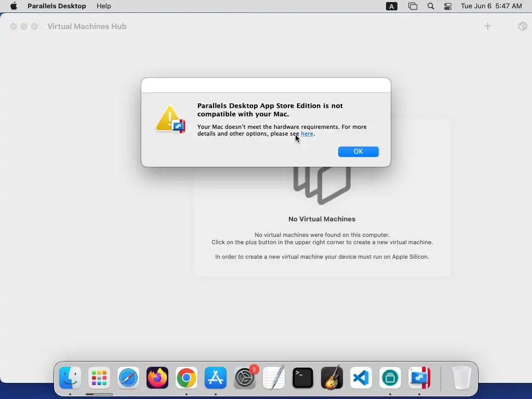This screenshot has width=532, height=399.
Task: Click the plus icon to add a virtual machine
Action: 487,26
